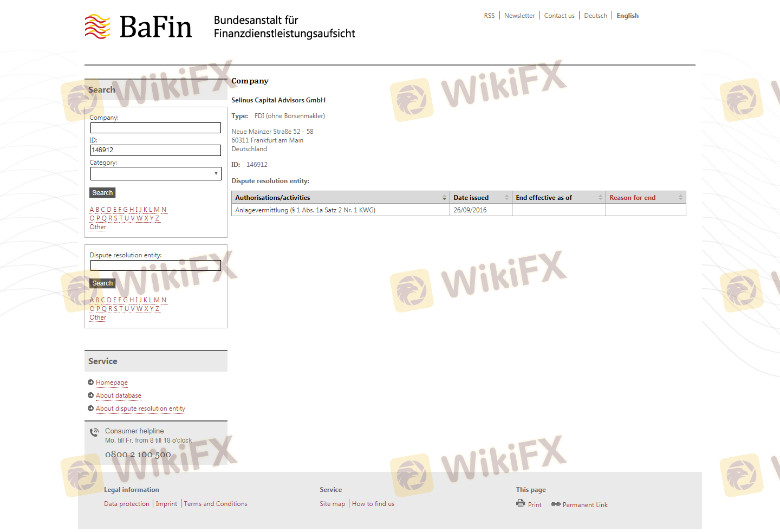The height and width of the screenshot is (532, 780).
Task: Sort by Authorisations/activities column arrows
Action: tap(444, 198)
